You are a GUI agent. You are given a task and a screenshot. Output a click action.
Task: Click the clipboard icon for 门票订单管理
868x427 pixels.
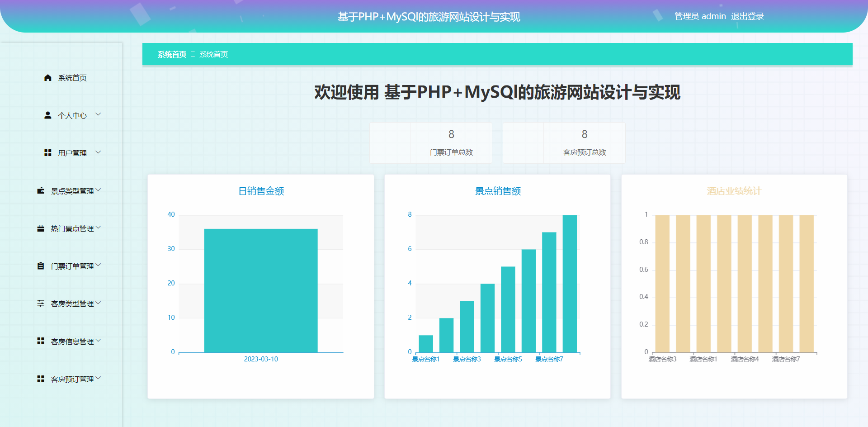[41, 266]
